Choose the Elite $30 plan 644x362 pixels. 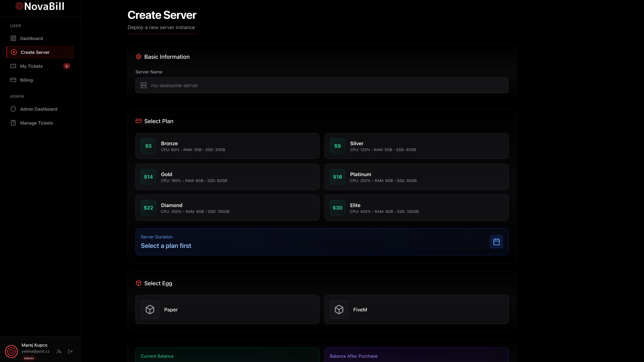tap(416, 207)
